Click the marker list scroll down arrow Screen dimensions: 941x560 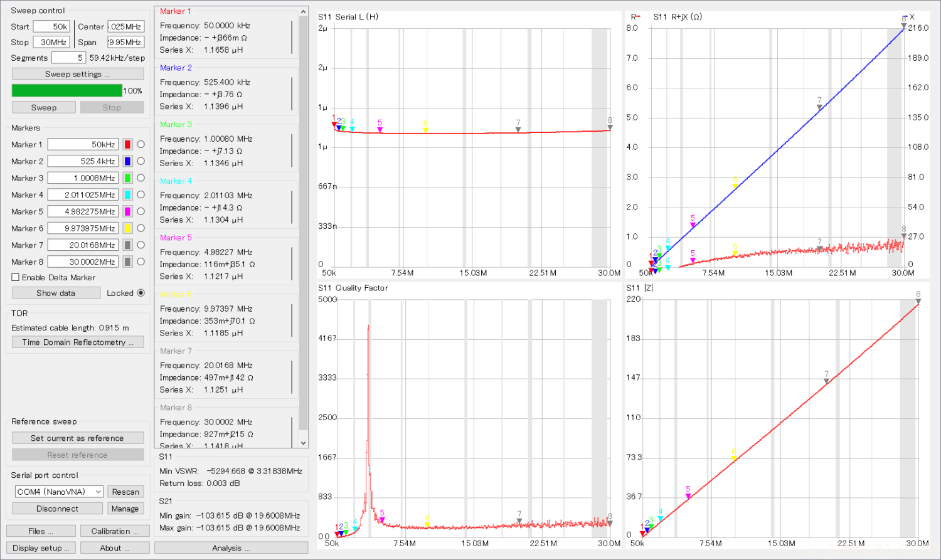tap(304, 443)
